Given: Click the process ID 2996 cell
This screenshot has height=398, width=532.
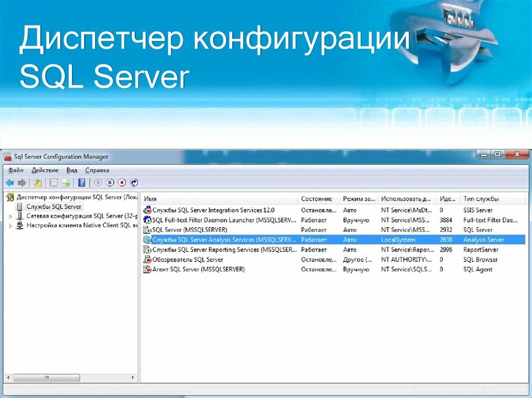Looking at the screenshot, I should tap(446, 250).
